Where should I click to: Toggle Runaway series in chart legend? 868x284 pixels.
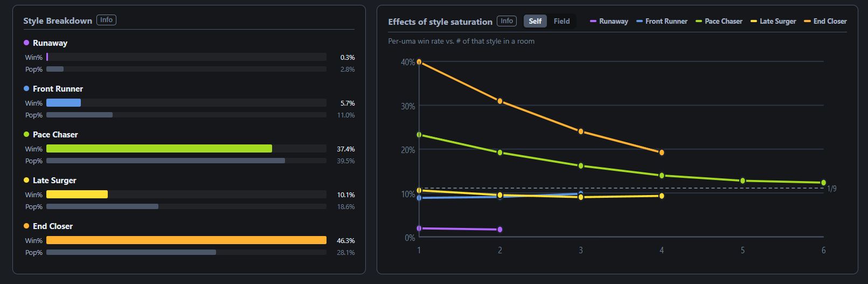pyautogui.click(x=609, y=21)
